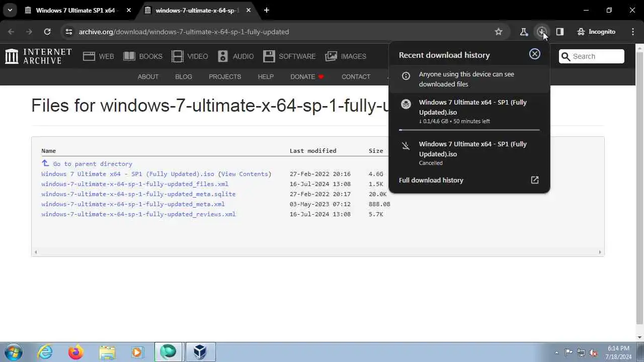Open the BOOKS section

click(x=143, y=56)
